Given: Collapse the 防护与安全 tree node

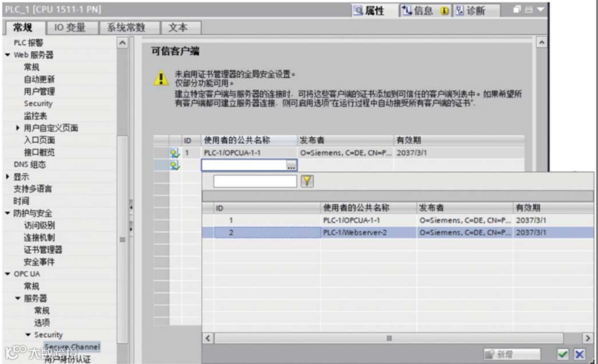Looking at the screenshot, I should tap(8, 213).
